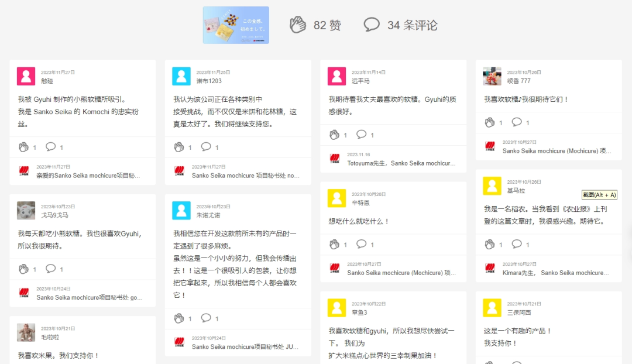The width and height of the screenshot is (632, 364).
Task: Click reply bubble on 基马拉's comment
Action: click(x=517, y=244)
